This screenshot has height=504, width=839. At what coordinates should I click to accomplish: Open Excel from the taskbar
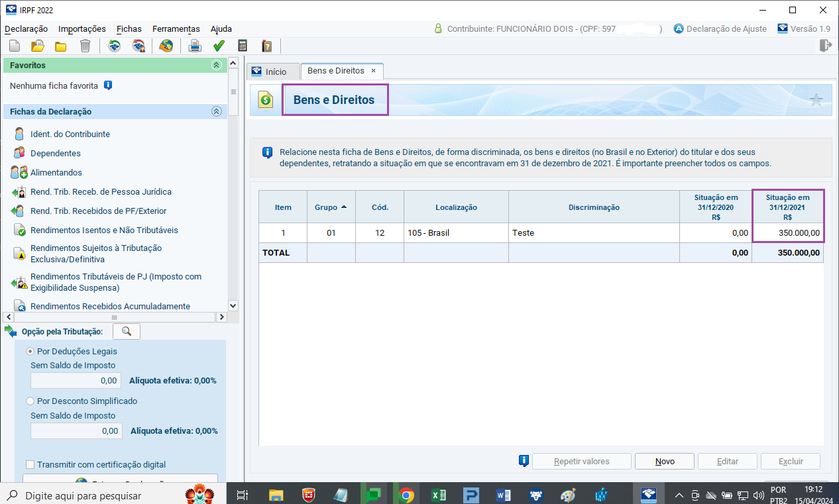point(439,495)
